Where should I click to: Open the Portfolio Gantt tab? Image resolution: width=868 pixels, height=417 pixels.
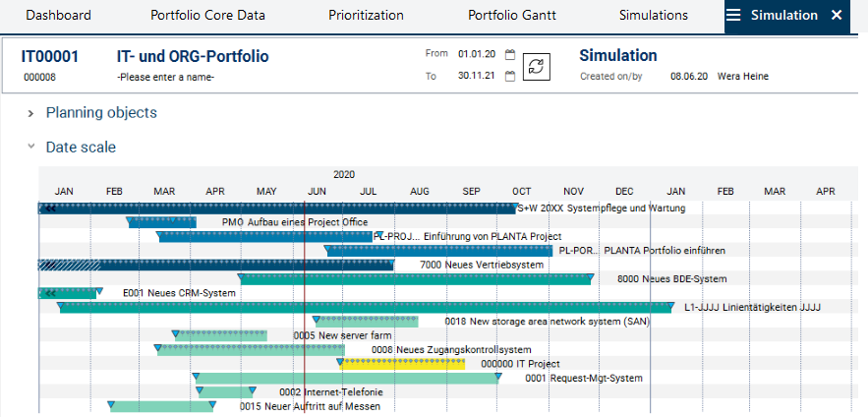(511, 16)
